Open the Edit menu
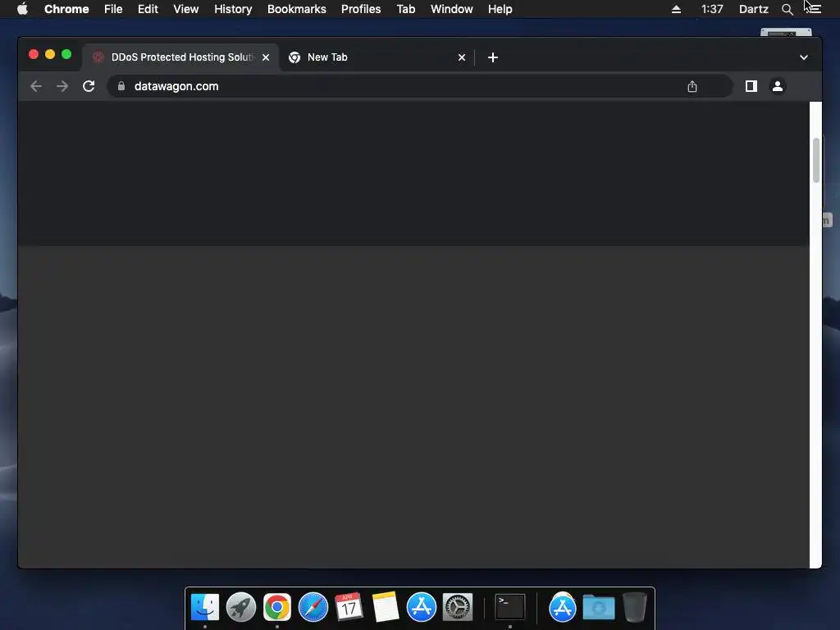840x630 pixels. 148,9
